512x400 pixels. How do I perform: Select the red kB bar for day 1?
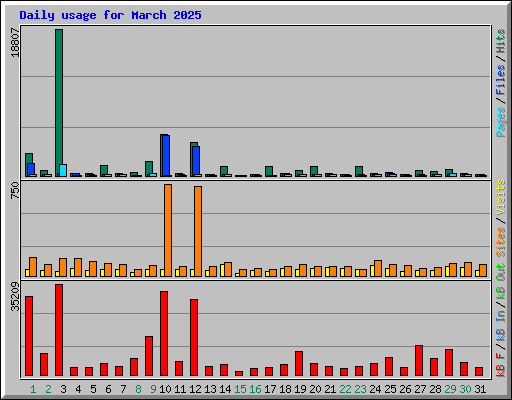(29, 336)
